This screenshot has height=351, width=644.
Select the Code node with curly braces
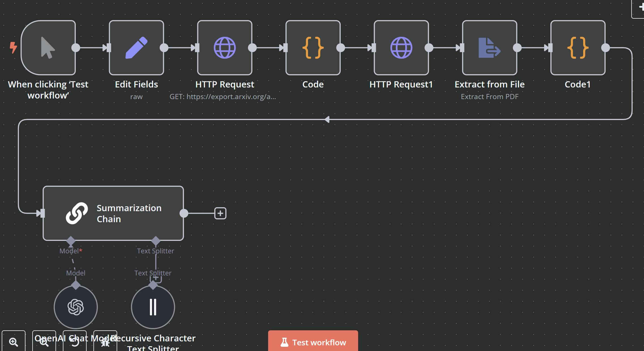point(313,48)
